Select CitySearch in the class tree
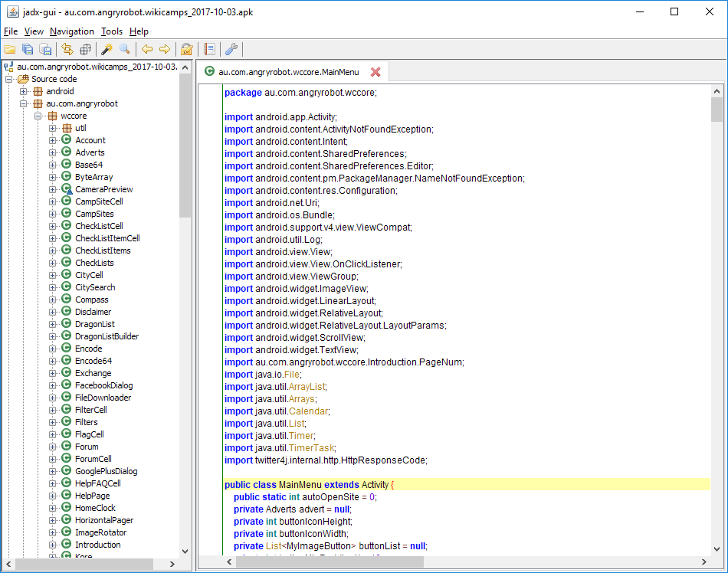 click(95, 288)
